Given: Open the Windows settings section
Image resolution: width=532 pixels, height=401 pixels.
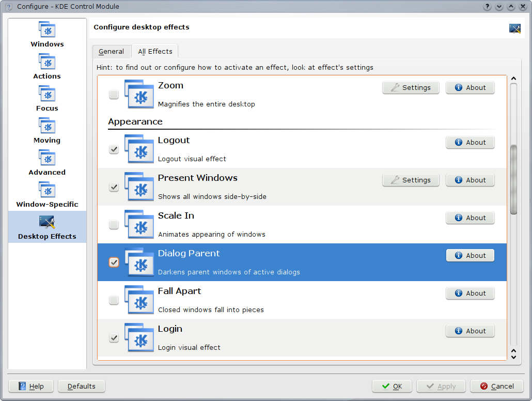Looking at the screenshot, I should click(47, 34).
